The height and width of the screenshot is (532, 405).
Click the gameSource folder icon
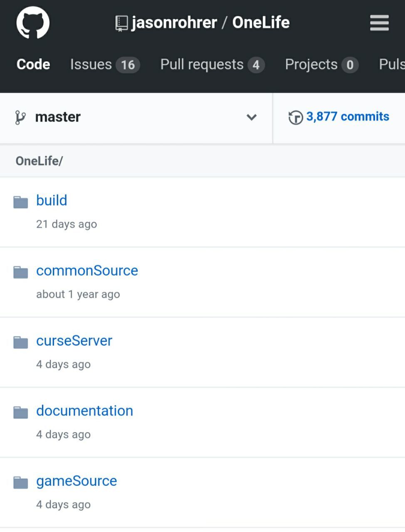point(20,483)
